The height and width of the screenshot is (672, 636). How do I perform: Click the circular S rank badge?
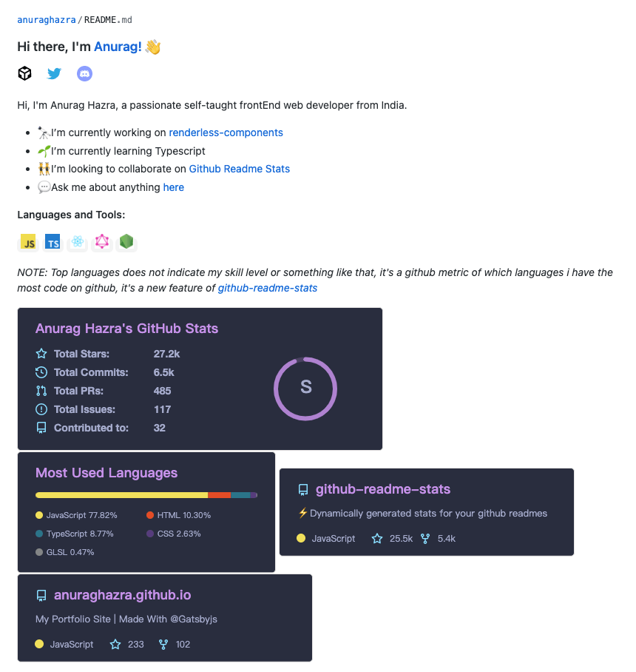[x=305, y=389]
